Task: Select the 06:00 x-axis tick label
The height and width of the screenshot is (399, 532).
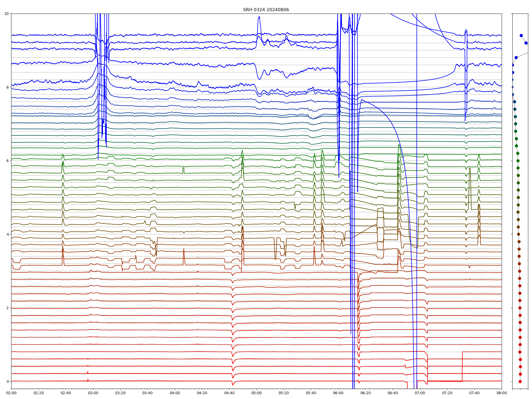Action: [x=338, y=393]
